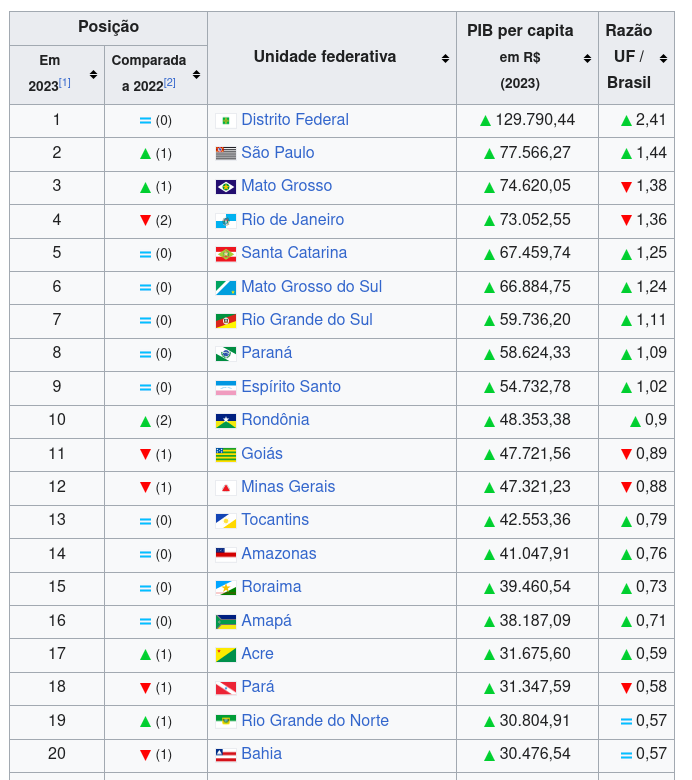This screenshot has width=692, height=780.
Task: Open the Rio Grande do Norte link
Action: (315, 721)
